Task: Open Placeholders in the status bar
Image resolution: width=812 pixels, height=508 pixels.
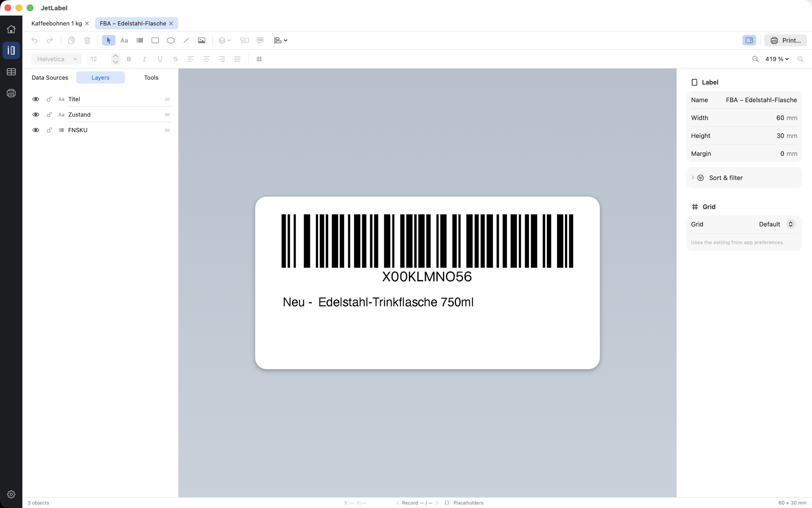Action: 464,503
